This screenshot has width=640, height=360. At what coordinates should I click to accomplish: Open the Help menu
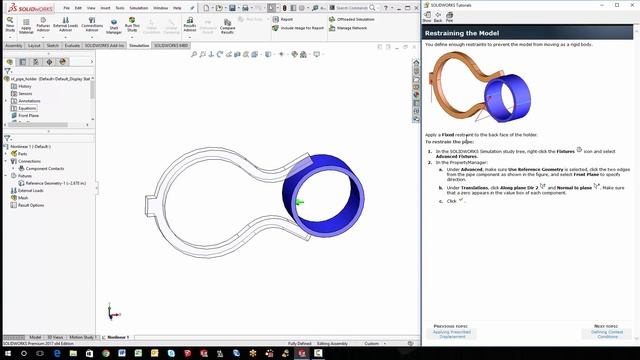pyautogui.click(x=177, y=8)
